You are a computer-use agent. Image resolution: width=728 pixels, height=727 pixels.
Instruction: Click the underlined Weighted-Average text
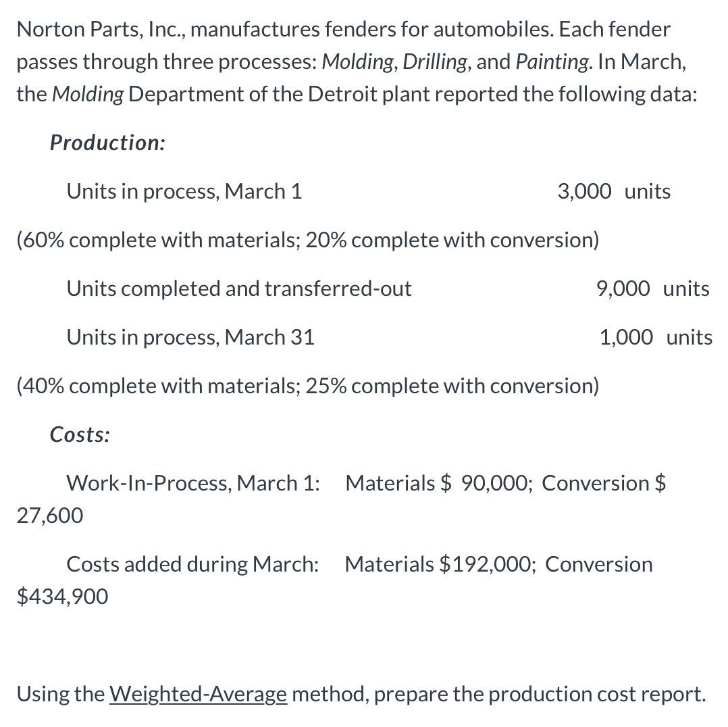coord(198,694)
